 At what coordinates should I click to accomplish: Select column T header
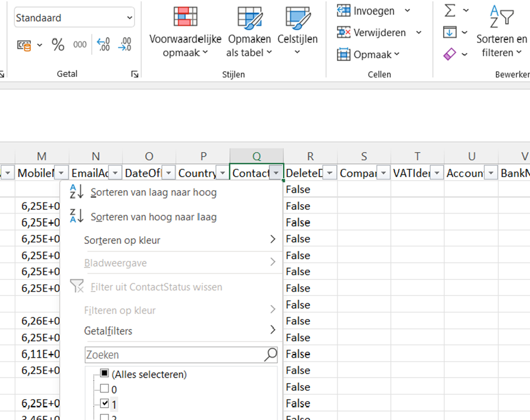coord(417,156)
